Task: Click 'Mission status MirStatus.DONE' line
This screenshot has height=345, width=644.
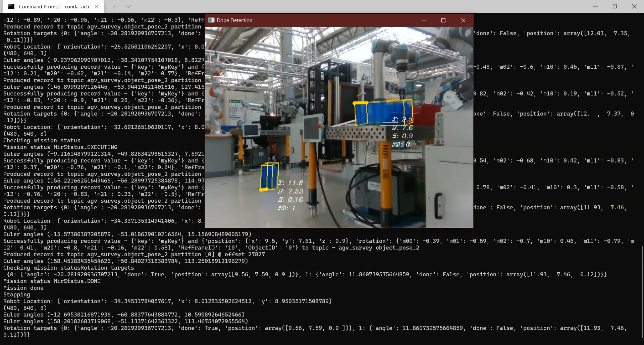Action: 52,281
